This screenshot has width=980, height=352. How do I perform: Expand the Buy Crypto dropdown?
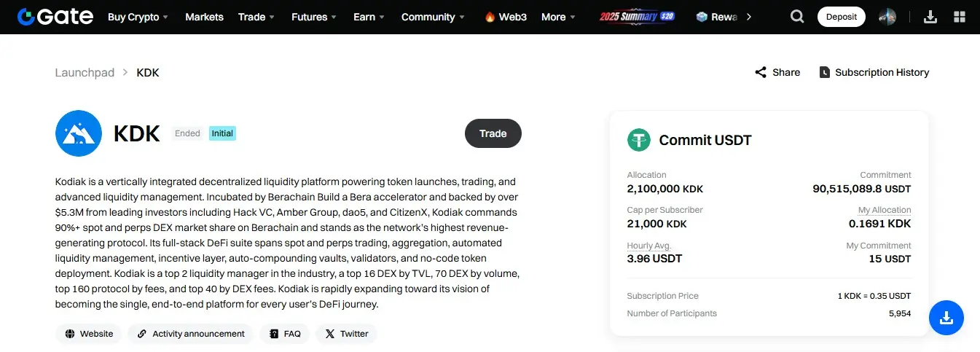click(138, 17)
